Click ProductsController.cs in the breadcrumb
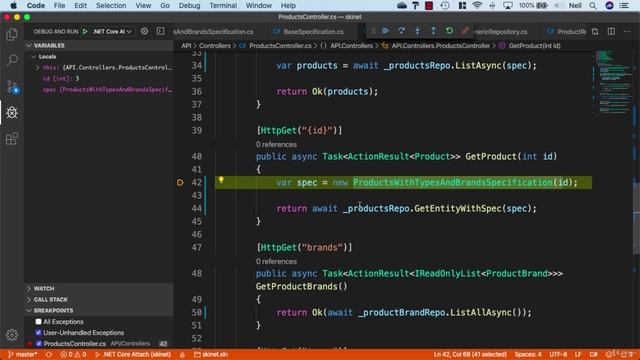 click(x=280, y=46)
